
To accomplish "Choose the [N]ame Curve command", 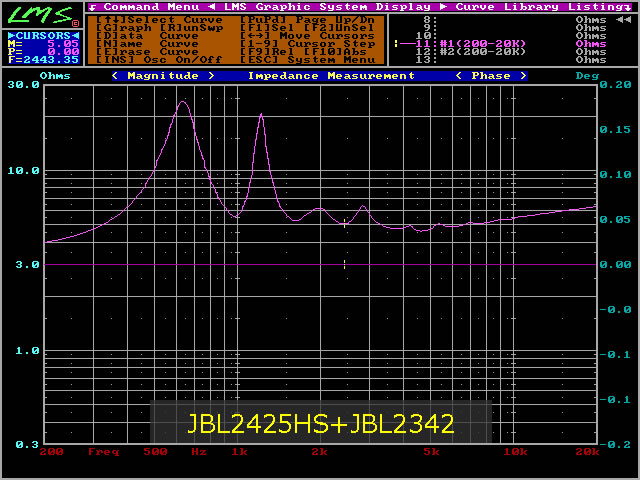I will [x=147, y=44].
